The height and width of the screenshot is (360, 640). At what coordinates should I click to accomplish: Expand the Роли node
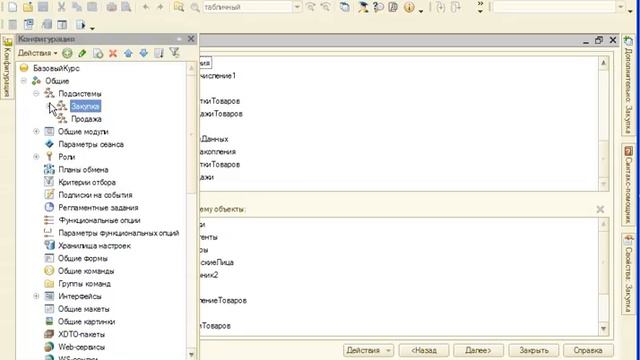coord(36,157)
